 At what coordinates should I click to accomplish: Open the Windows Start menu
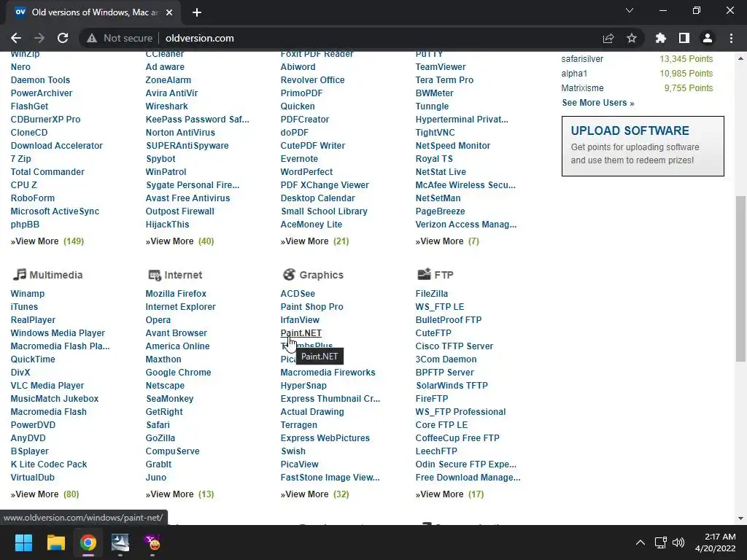23,542
